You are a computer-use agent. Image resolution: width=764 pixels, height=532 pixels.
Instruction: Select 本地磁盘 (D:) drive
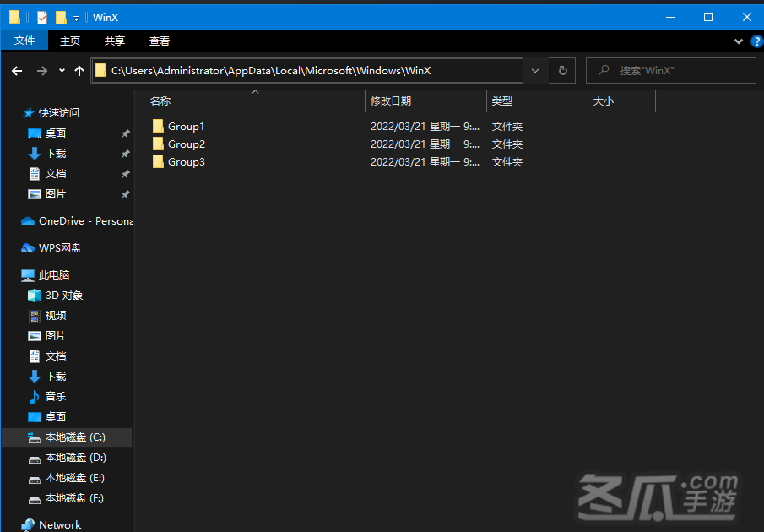pos(75,458)
